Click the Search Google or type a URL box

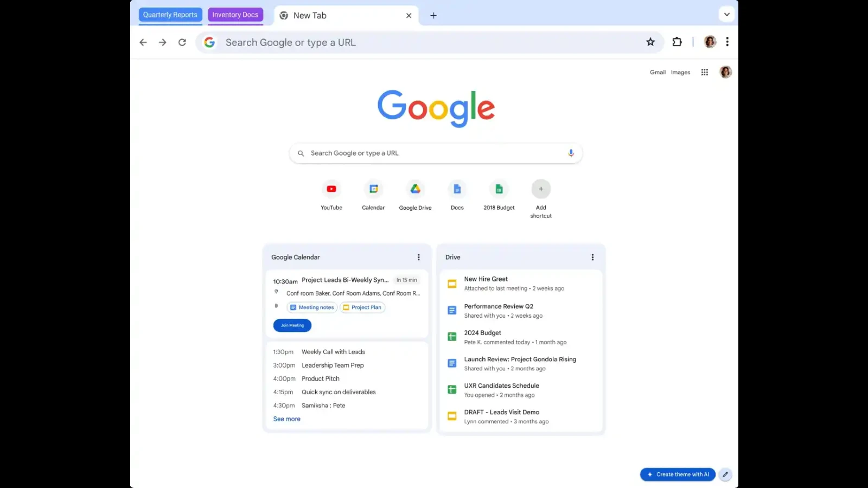point(436,153)
